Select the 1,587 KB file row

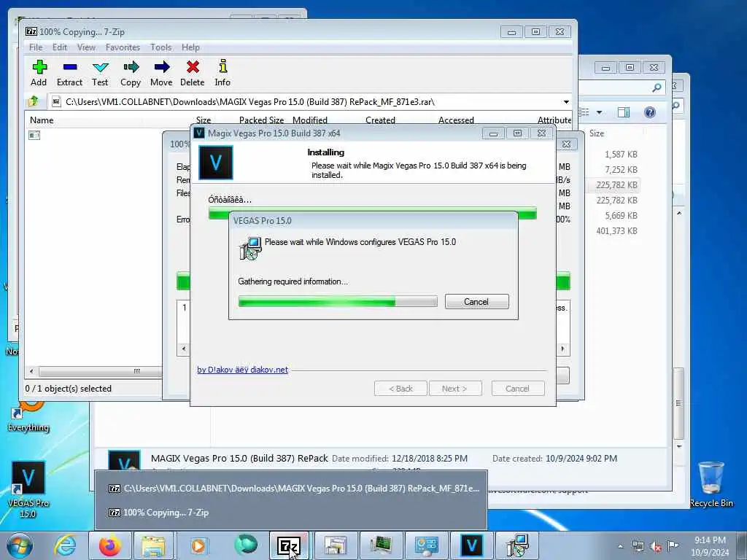pos(621,155)
